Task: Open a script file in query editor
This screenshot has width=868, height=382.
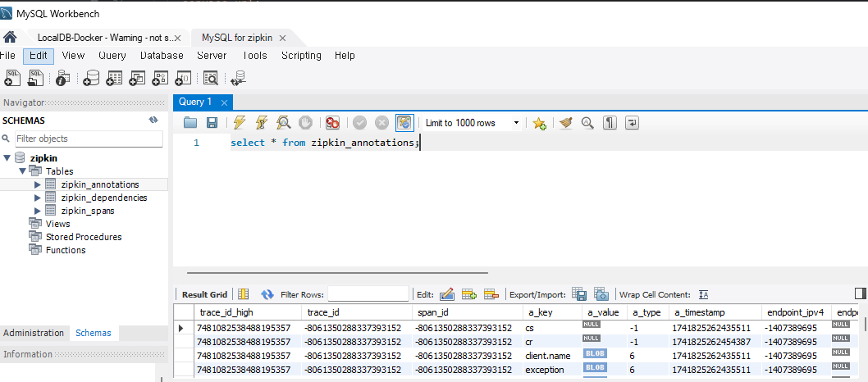Action: point(190,123)
